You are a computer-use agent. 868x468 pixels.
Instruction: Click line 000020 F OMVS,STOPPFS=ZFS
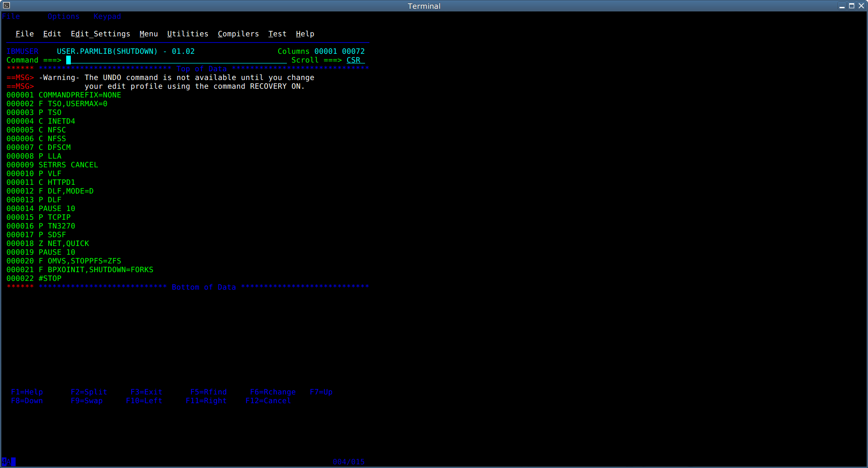(64, 261)
